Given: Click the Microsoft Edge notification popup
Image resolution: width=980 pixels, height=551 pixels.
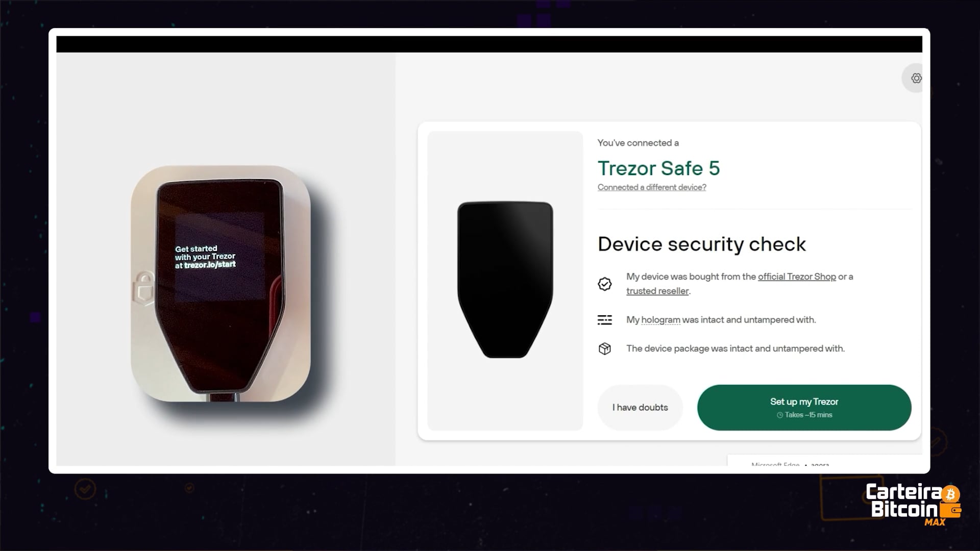Looking at the screenshot, I should [x=824, y=460].
